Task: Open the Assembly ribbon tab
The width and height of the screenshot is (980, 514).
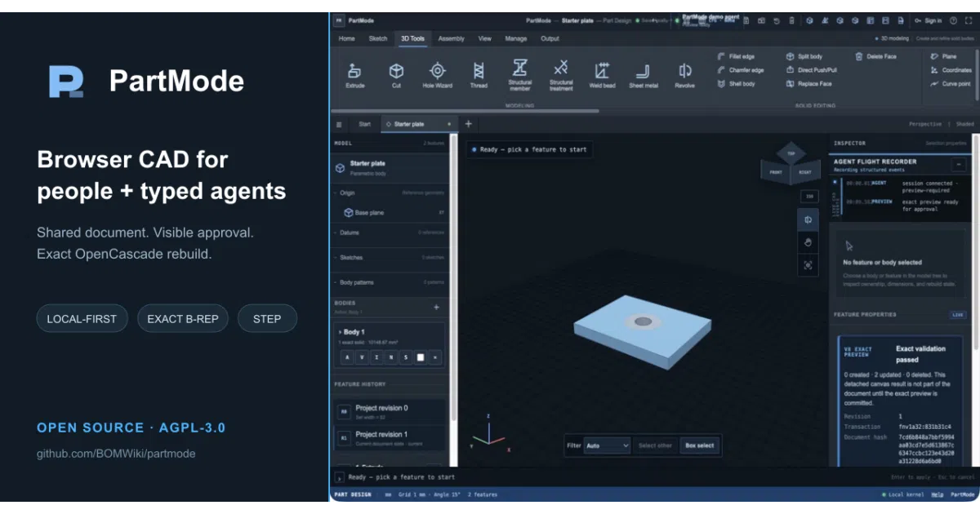Action: point(451,38)
